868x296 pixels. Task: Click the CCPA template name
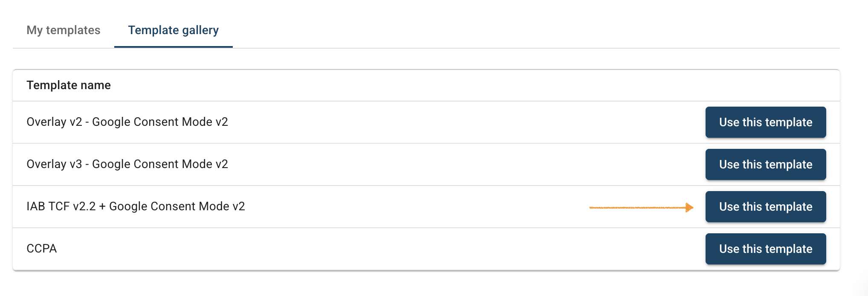(42, 249)
